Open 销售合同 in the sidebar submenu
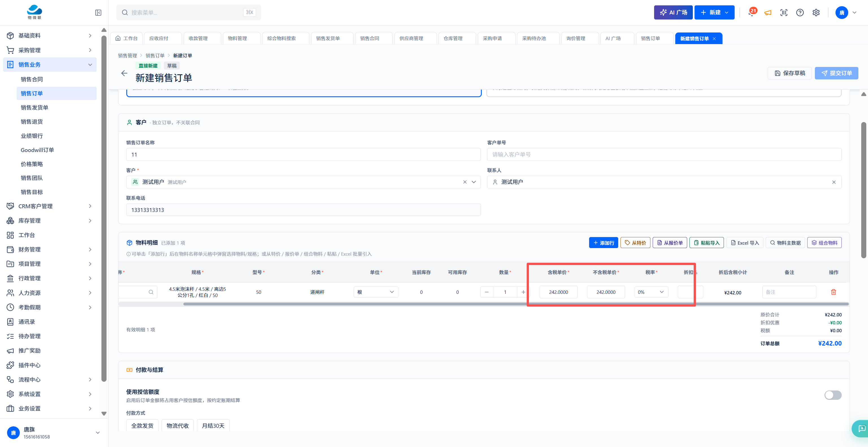The width and height of the screenshot is (868, 447). 57,79
